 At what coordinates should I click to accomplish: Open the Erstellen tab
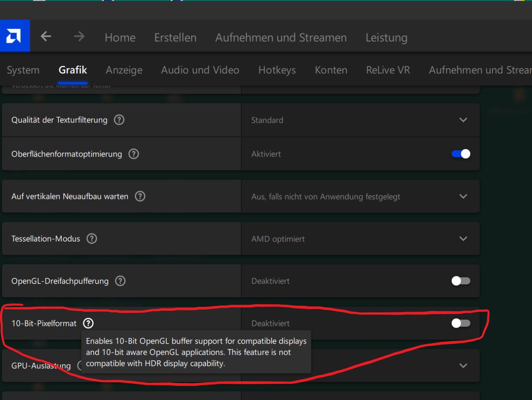(x=175, y=38)
